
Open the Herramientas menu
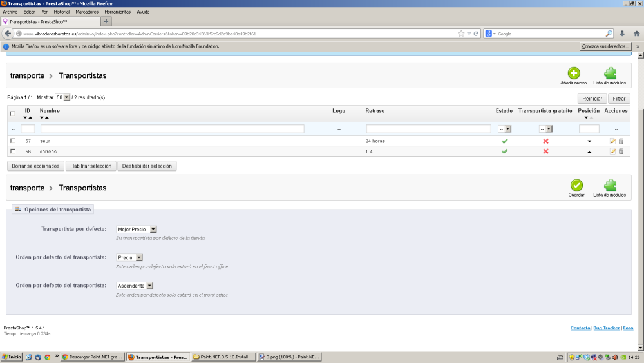[117, 12]
